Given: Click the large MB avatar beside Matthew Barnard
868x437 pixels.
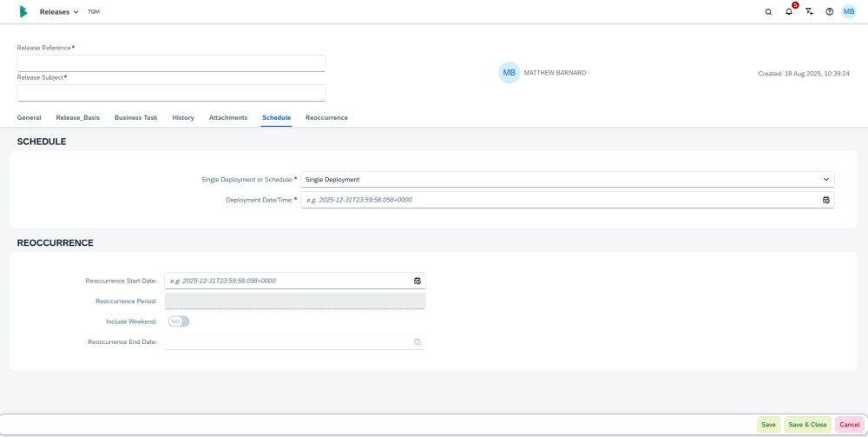Looking at the screenshot, I should 510,73.
